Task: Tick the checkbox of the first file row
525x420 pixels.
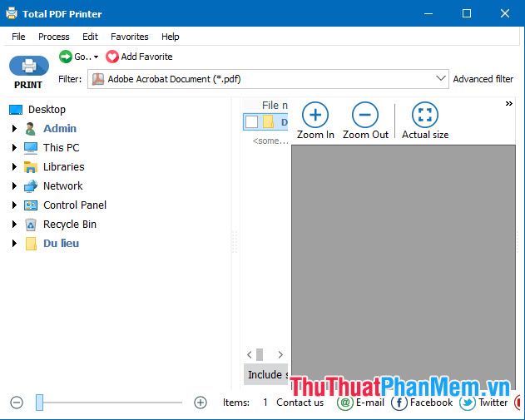Action: [252, 121]
